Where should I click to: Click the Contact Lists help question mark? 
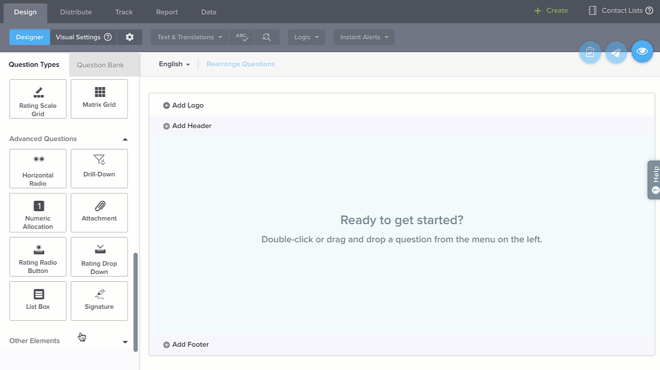click(649, 11)
